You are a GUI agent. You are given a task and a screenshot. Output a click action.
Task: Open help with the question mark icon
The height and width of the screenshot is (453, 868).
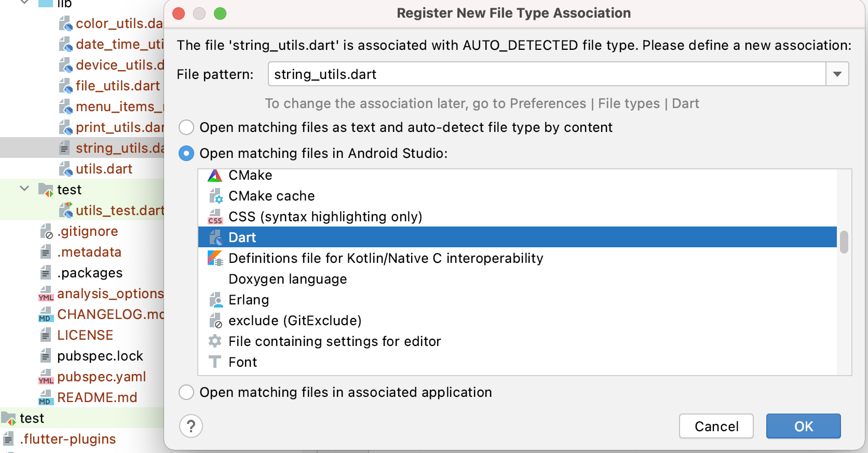tap(191, 427)
